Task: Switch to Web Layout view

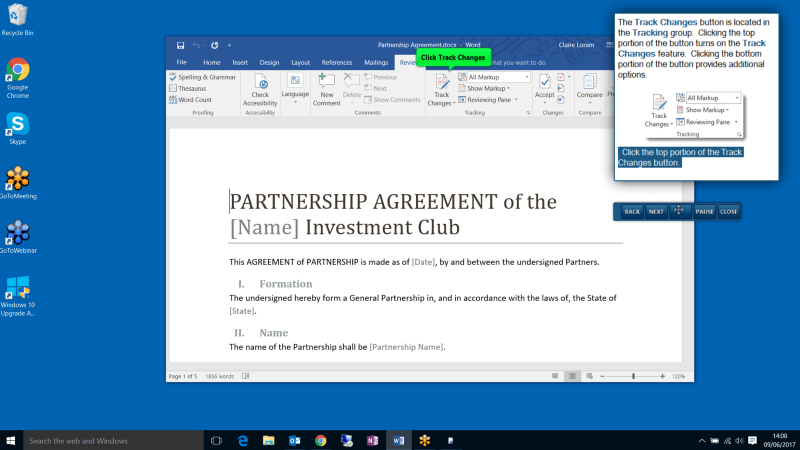Action: [589, 377]
